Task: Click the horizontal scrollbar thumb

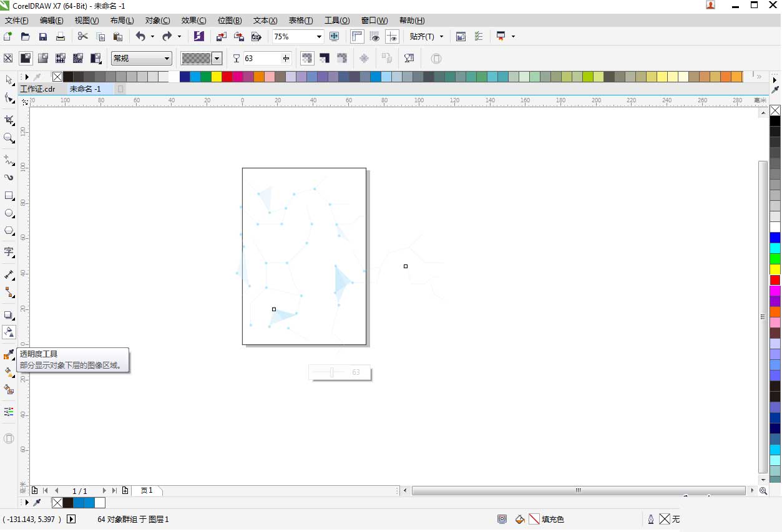Action: (x=579, y=491)
